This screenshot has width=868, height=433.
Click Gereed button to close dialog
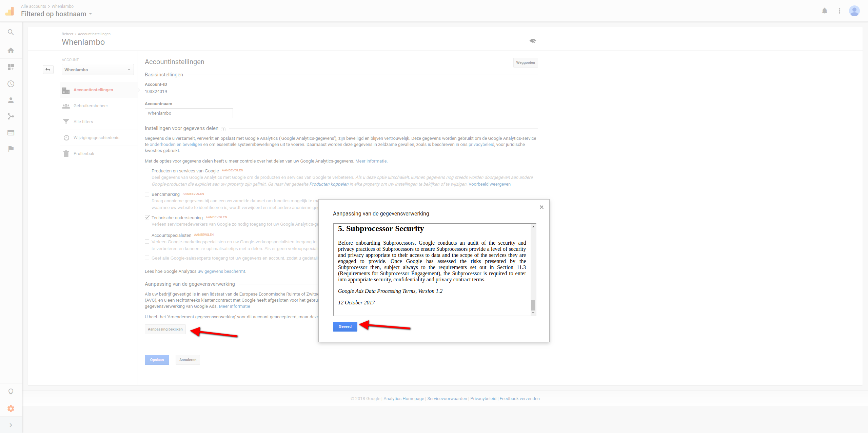(x=344, y=327)
